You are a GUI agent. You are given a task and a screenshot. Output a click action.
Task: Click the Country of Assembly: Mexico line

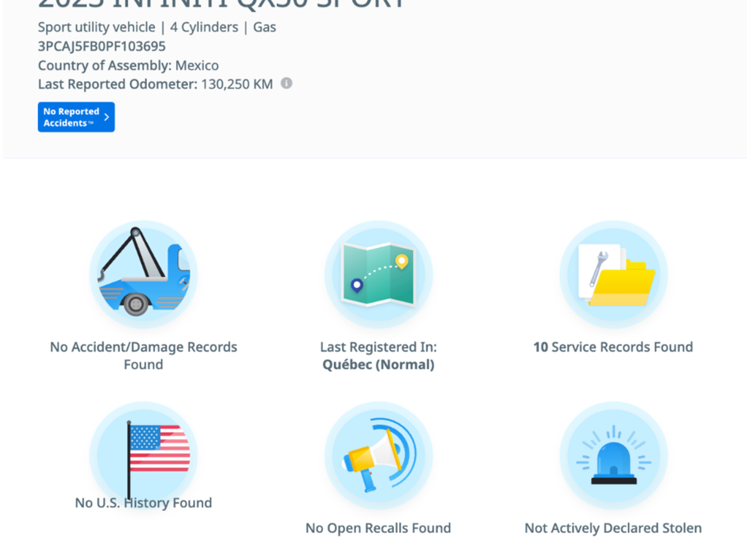[x=128, y=65]
